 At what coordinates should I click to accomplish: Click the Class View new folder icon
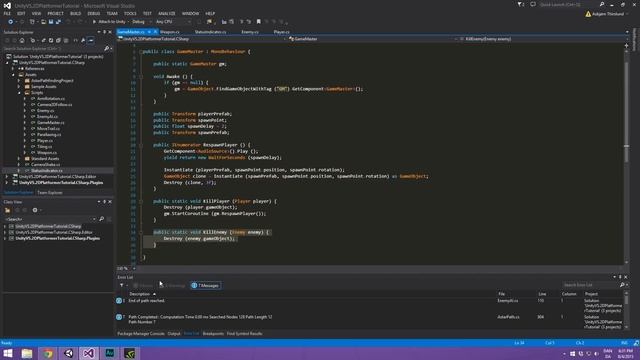7,210
